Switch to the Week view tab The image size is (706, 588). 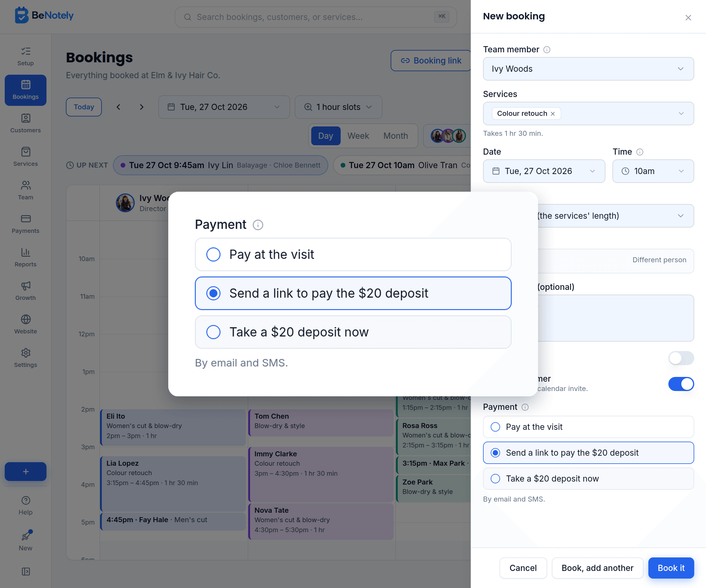pyautogui.click(x=358, y=136)
